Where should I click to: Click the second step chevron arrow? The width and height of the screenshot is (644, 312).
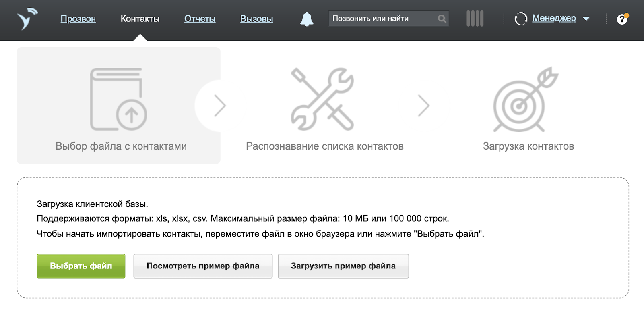point(423,106)
